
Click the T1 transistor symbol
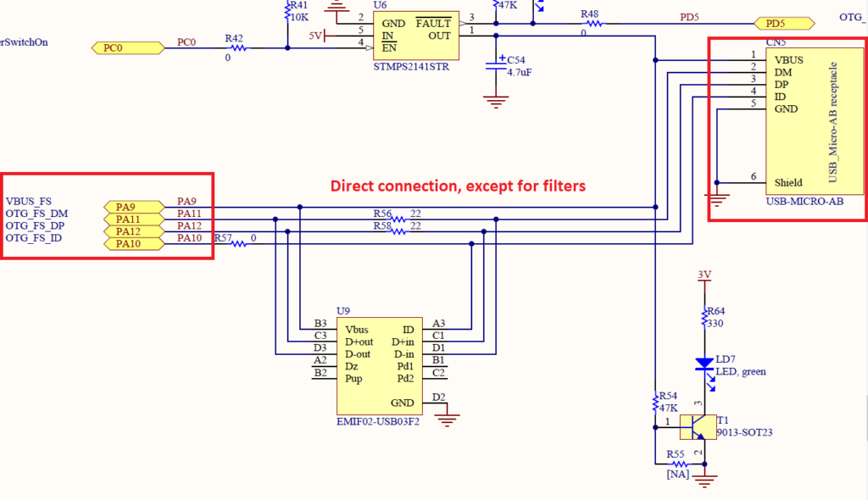coord(697,424)
